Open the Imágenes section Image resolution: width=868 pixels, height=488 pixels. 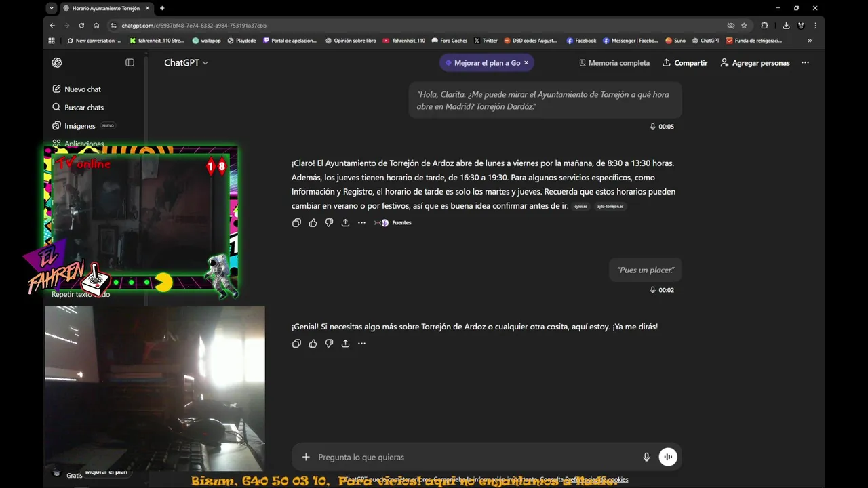pos(73,126)
